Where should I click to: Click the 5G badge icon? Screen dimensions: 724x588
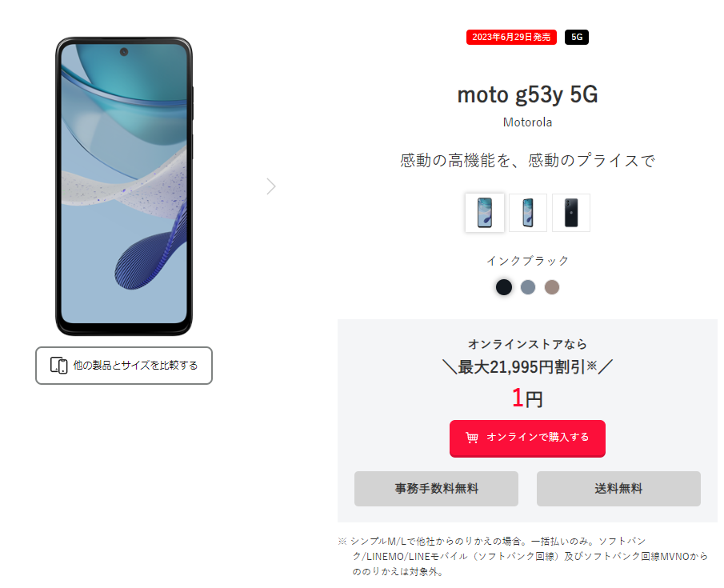576,37
